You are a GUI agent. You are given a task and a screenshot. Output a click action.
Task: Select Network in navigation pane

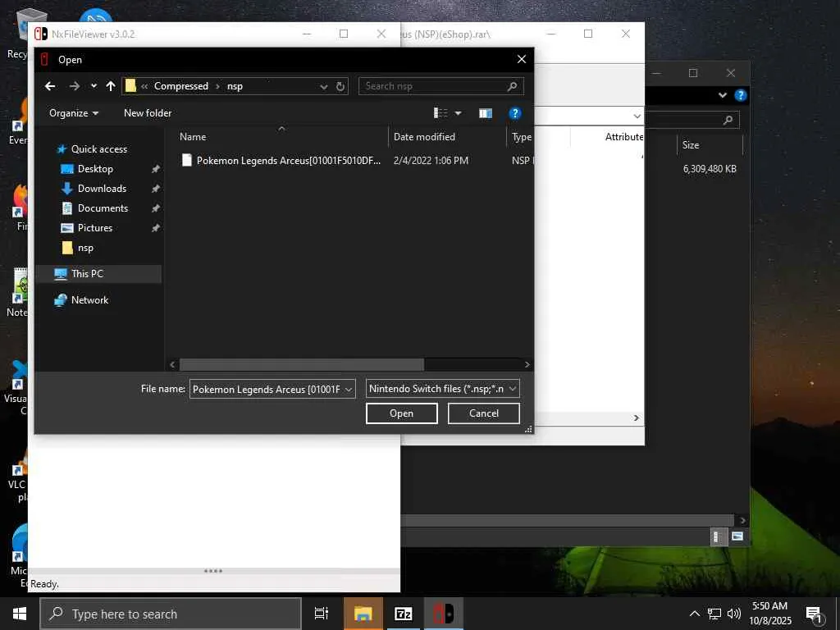[89, 300]
